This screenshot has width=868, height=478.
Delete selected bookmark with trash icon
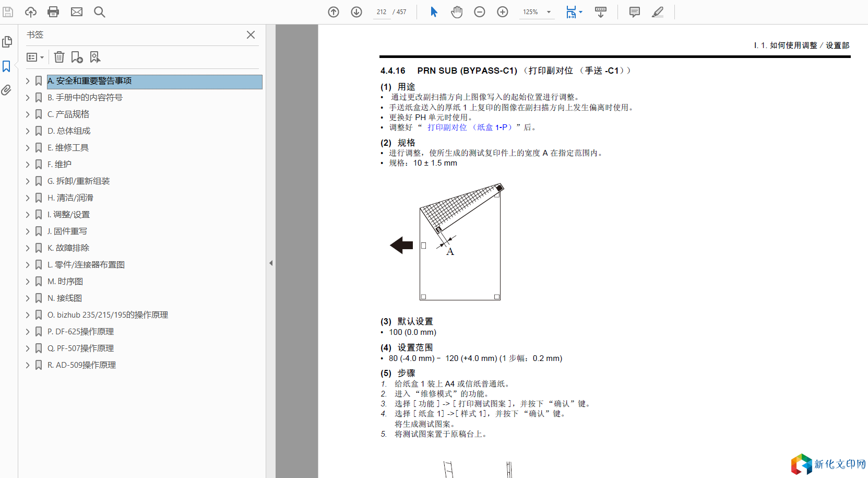[x=60, y=57]
